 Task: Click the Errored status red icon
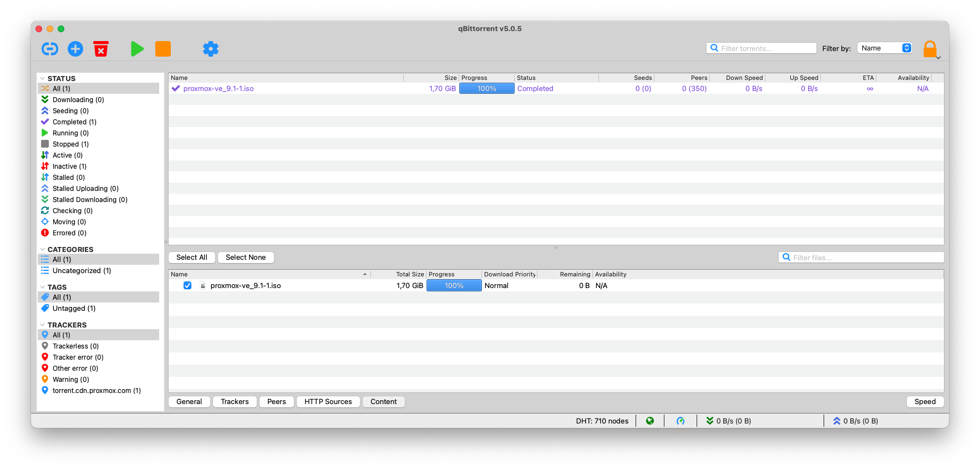45,233
